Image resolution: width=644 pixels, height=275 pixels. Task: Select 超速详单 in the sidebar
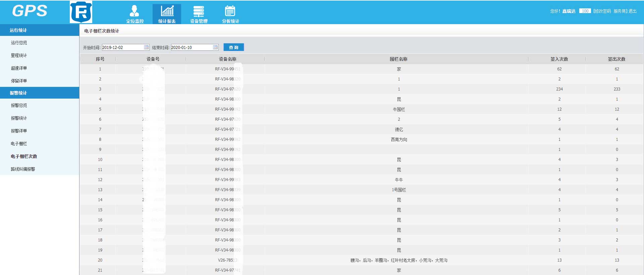coord(19,68)
